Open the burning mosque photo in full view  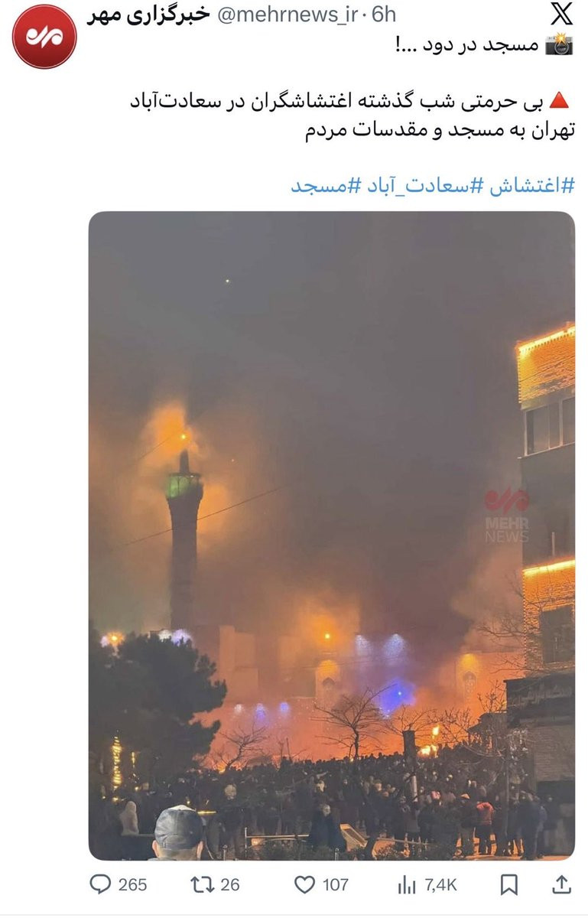[x=331, y=535]
